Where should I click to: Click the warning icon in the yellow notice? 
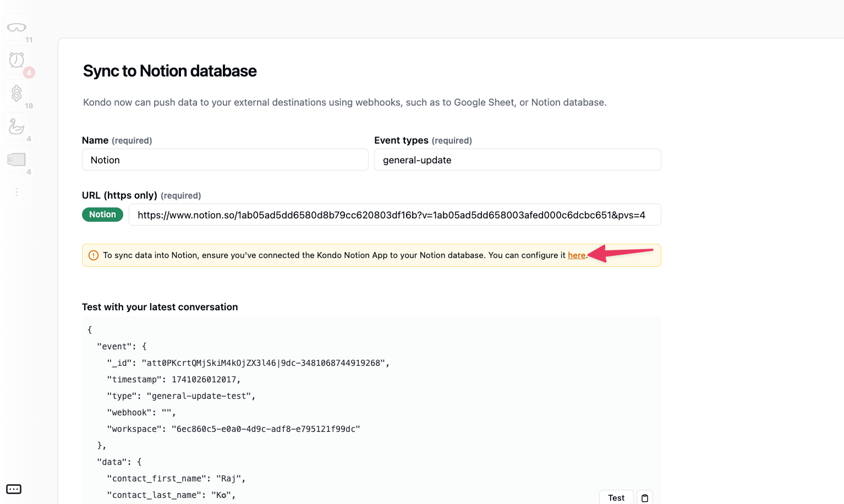click(94, 255)
